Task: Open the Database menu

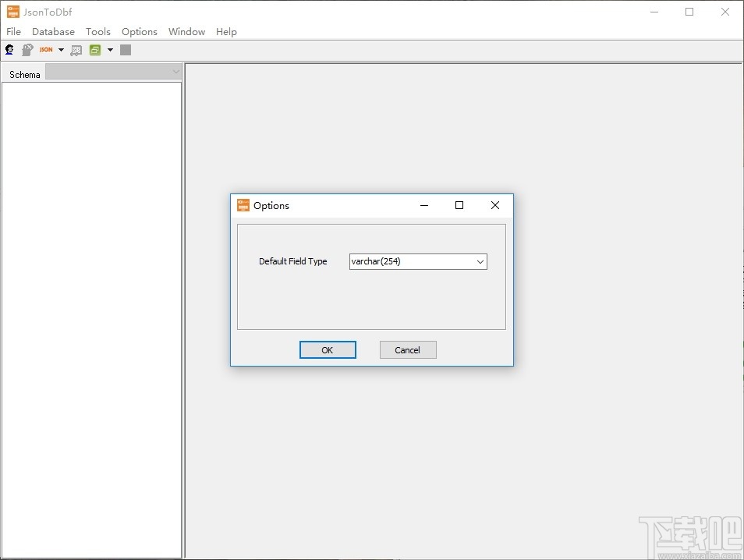Action: click(x=53, y=32)
